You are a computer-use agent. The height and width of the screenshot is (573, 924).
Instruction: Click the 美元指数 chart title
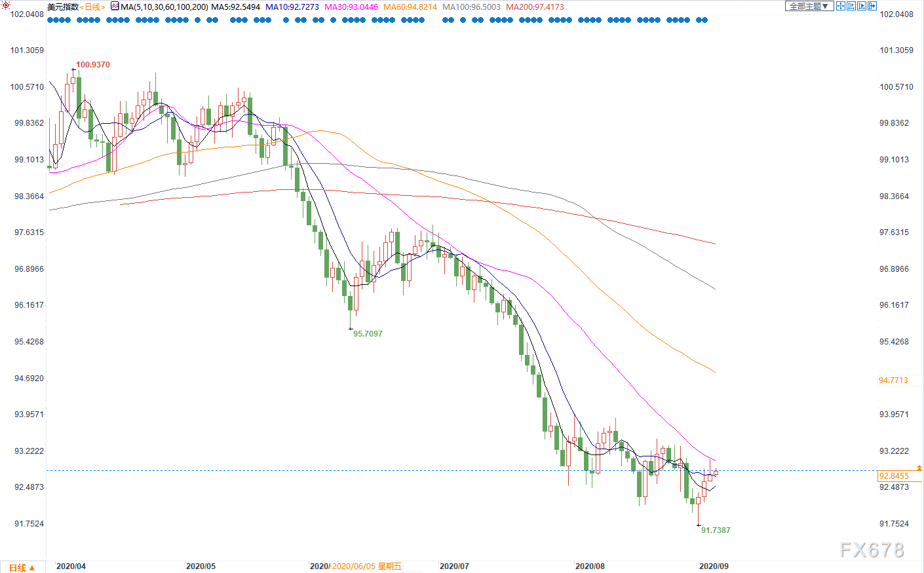point(63,7)
